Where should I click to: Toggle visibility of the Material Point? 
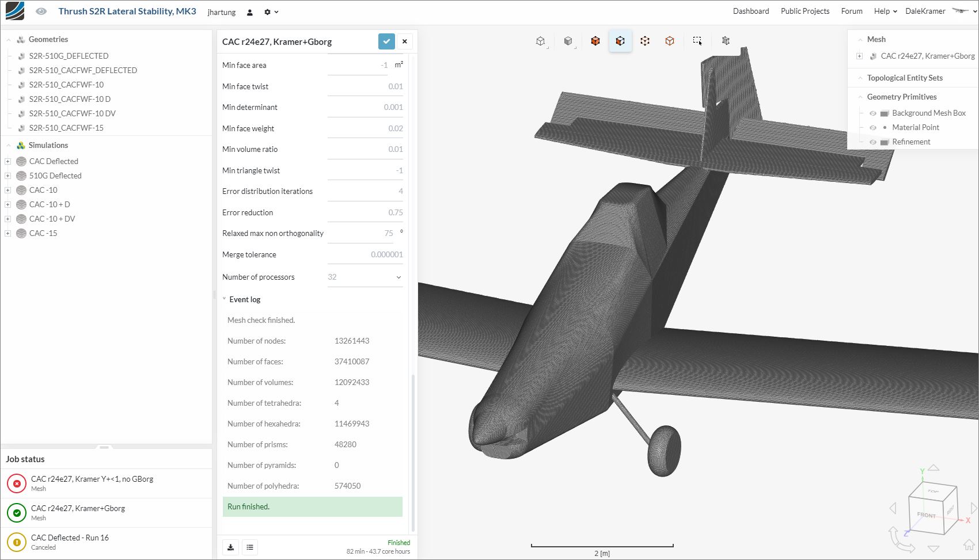(873, 128)
